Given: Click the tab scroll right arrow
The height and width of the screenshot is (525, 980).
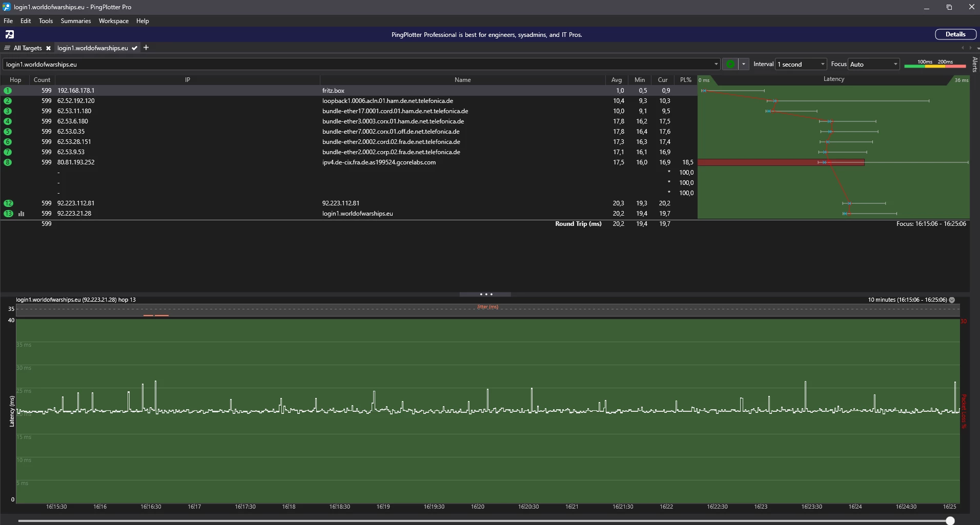Looking at the screenshot, I should (x=970, y=48).
